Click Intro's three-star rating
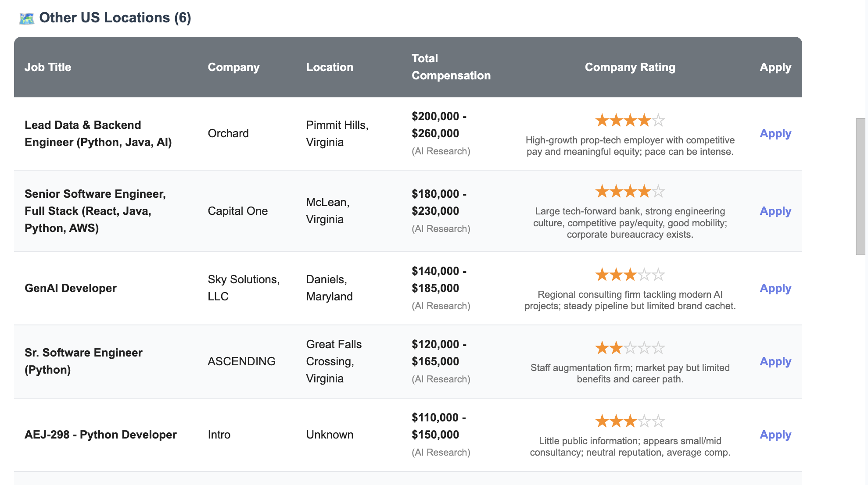 pos(630,421)
